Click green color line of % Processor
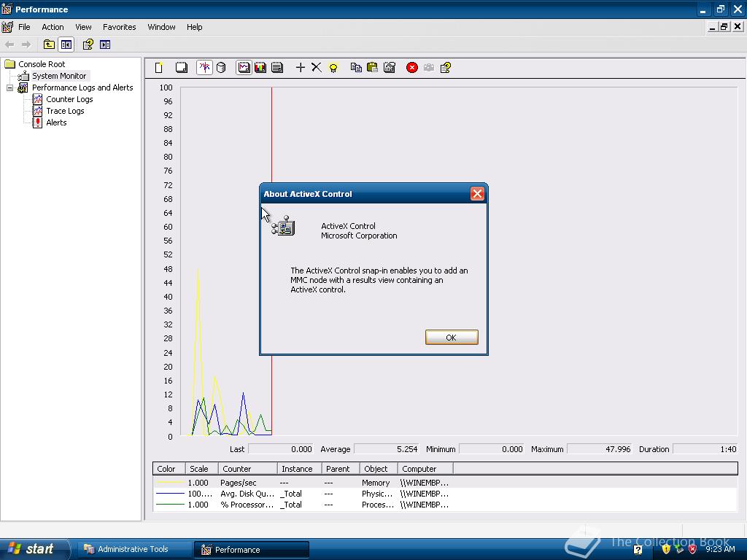 click(x=170, y=505)
